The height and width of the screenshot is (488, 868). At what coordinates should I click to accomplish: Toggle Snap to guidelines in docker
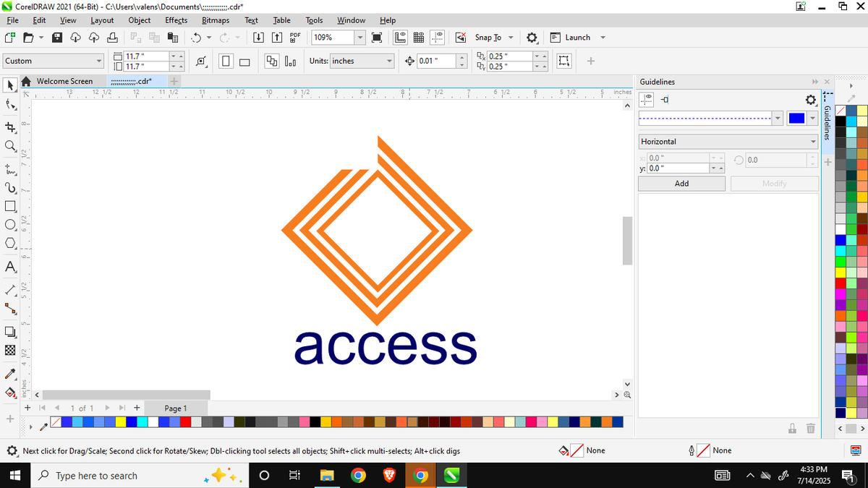(x=665, y=98)
